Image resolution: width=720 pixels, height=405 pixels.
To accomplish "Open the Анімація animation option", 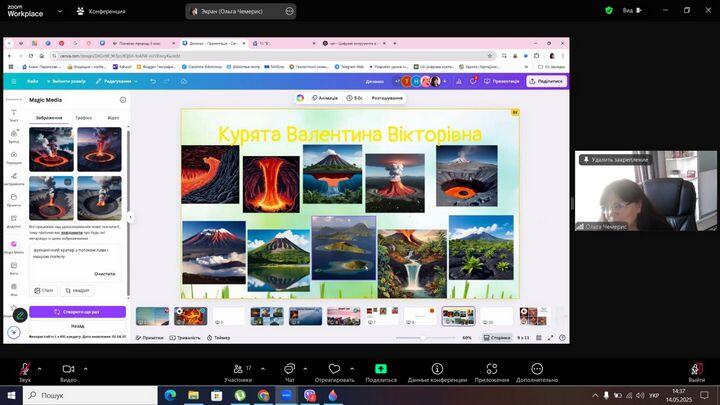I will pos(325,98).
